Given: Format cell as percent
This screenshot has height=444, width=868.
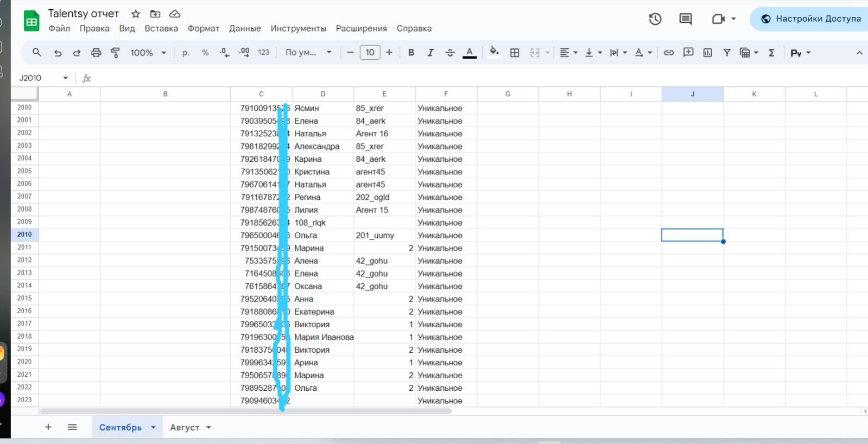Looking at the screenshot, I should (x=205, y=53).
